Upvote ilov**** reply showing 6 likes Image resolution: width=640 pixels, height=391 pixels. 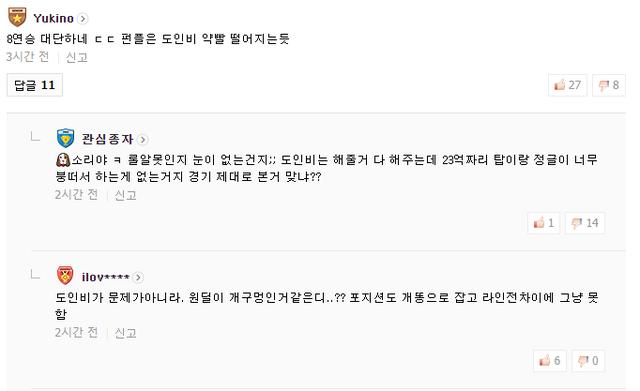tap(549, 361)
